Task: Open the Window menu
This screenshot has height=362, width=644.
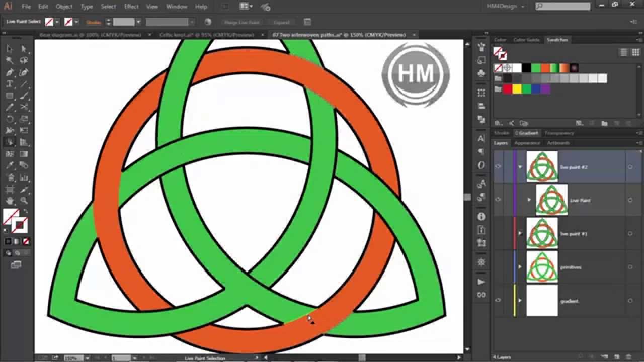Action: click(177, 7)
